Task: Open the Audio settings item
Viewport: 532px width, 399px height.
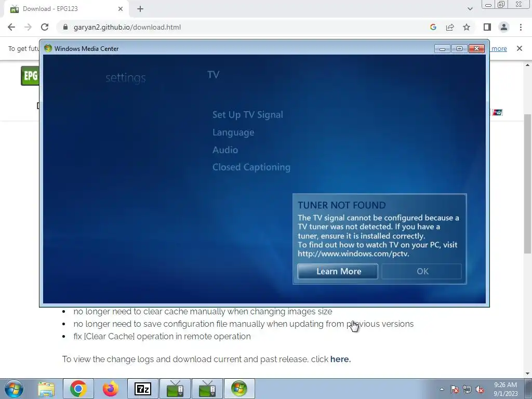Action: pos(225,150)
